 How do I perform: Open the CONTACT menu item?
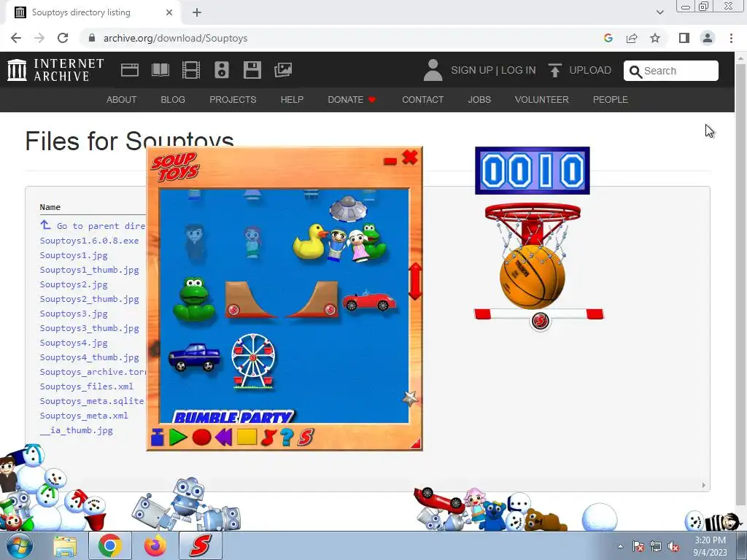click(x=422, y=99)
